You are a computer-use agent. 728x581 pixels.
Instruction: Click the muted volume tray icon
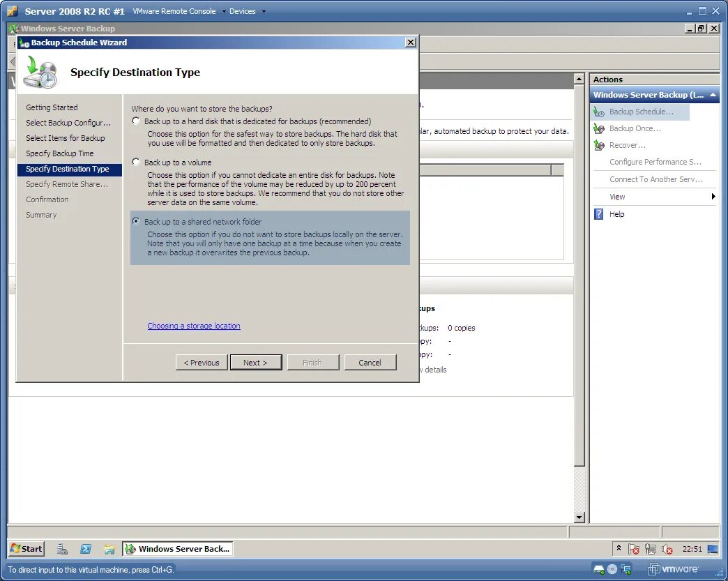pos(667,550)
